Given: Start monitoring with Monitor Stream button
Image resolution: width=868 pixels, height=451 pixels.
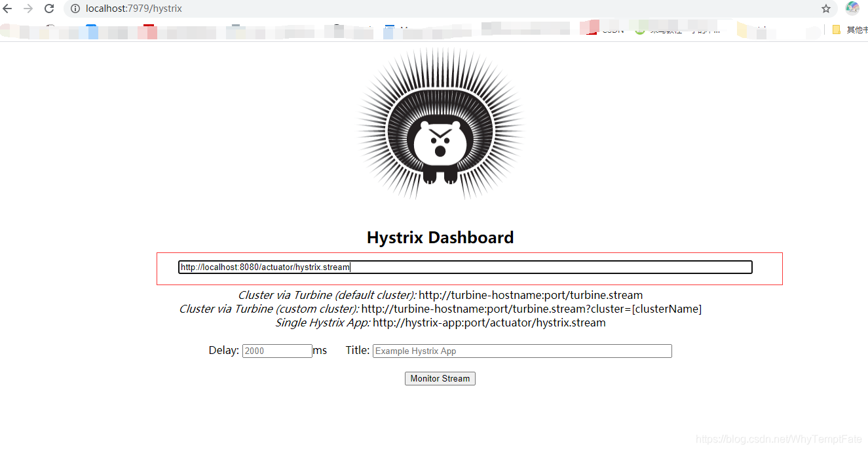Looking at the screenshot, I should (x=440, y=378).
